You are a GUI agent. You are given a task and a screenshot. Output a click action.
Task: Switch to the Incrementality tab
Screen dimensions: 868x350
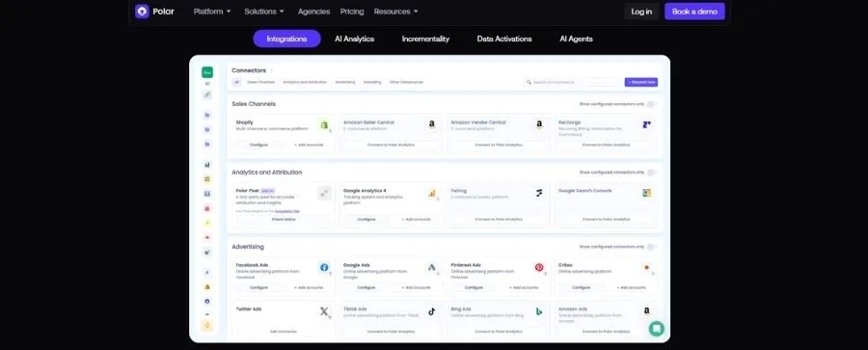[425, 39]
